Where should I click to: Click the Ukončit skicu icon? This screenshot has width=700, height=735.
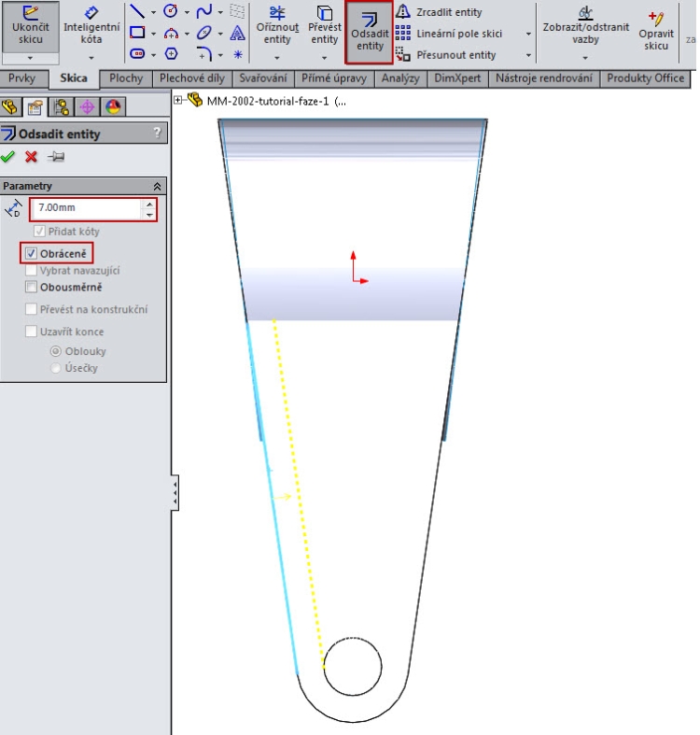tap(31, 26)
